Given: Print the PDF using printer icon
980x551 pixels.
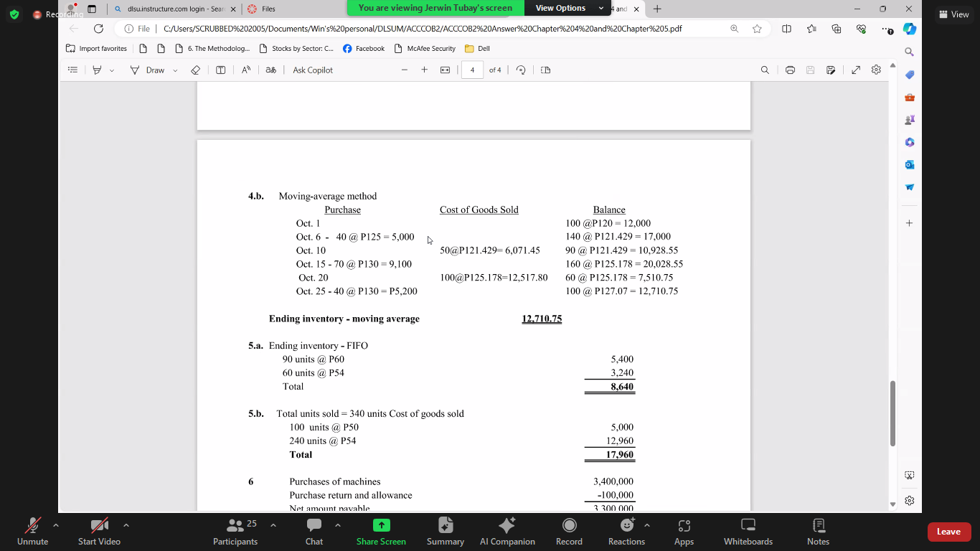Looking at the screenshot, I should [790, 70].
